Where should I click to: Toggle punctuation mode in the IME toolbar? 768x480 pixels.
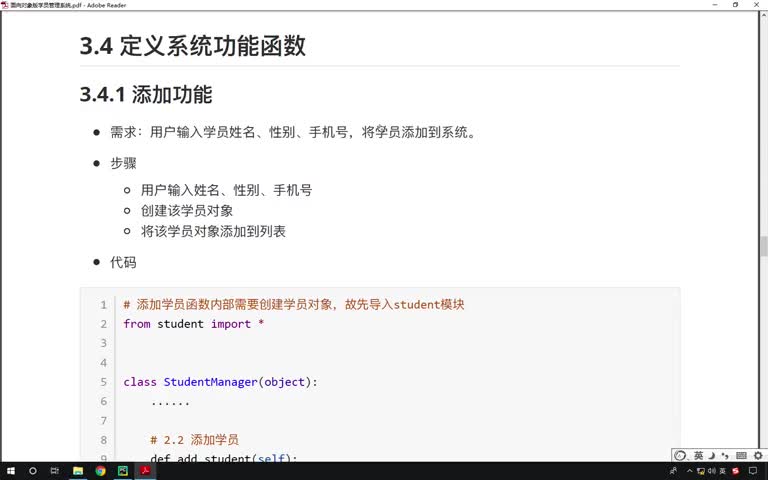coord(725,456)
